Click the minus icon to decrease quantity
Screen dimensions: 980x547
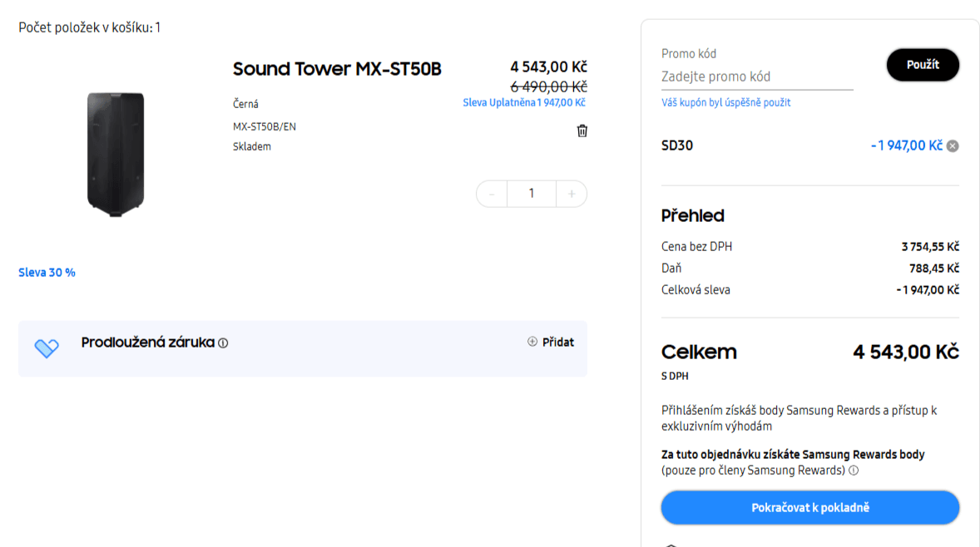click(492, 193)
